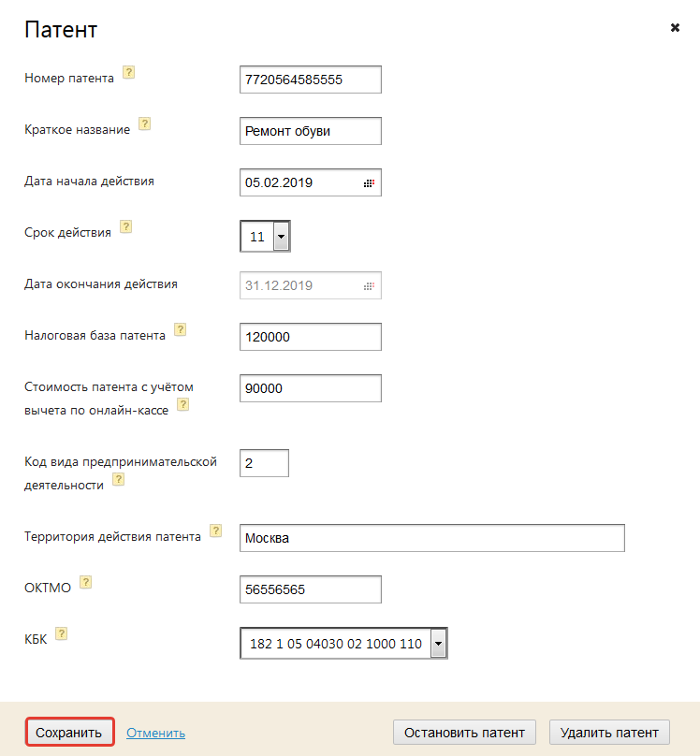Click into the Номер патента field
The height and width of the screenshot is (756, 700).
point(310,80)
